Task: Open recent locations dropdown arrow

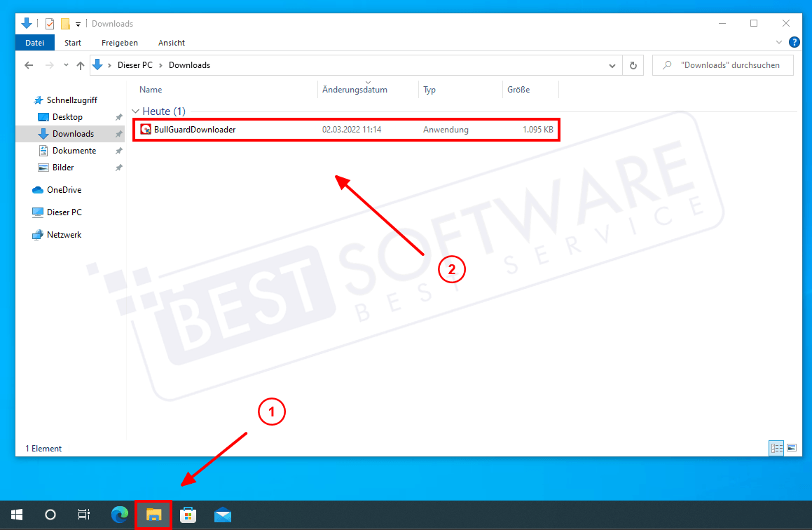Action: point(66,65)
